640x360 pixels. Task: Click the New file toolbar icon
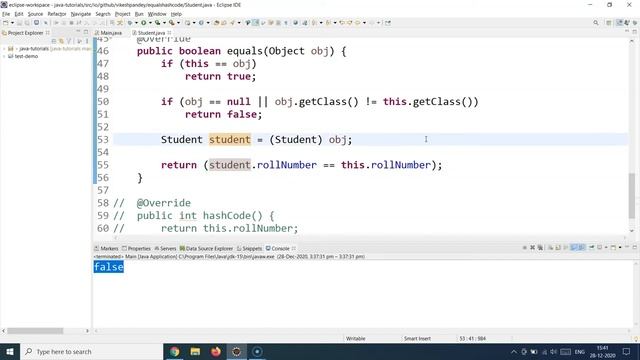6,23
